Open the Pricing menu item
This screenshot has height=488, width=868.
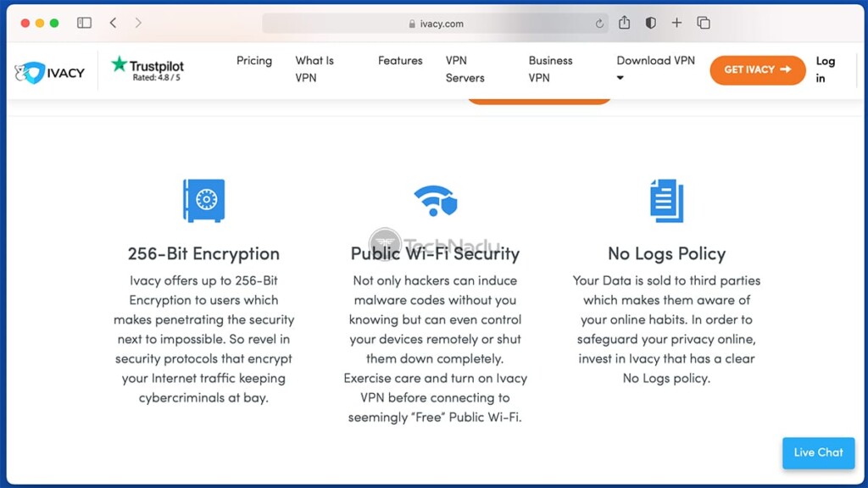pyautogui.click(x=254, y=60)
